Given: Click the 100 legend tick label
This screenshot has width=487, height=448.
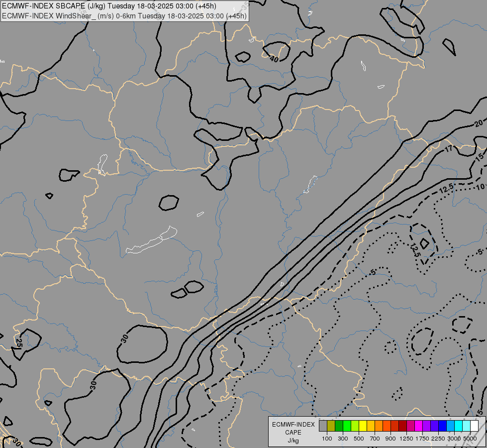Looking at the screenshot, I should click(327, 439).
